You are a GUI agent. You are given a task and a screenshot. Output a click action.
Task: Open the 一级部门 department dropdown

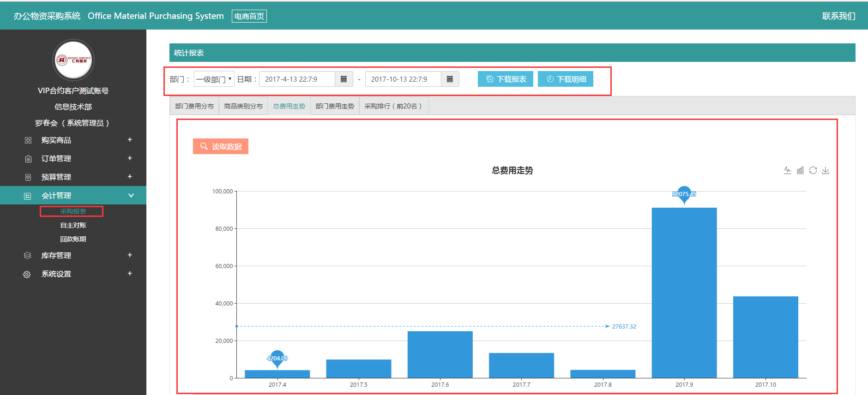pyautogui.click(x=214, y=79)
